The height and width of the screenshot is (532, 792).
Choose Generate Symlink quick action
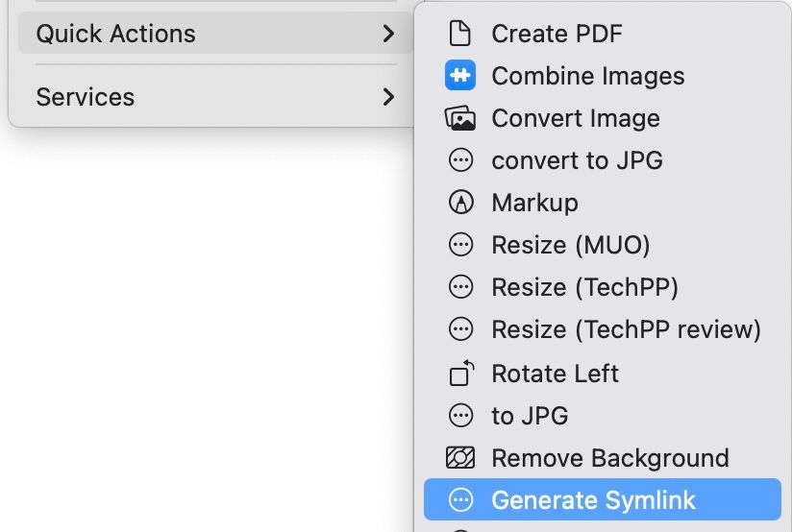(x=593, y=500)
